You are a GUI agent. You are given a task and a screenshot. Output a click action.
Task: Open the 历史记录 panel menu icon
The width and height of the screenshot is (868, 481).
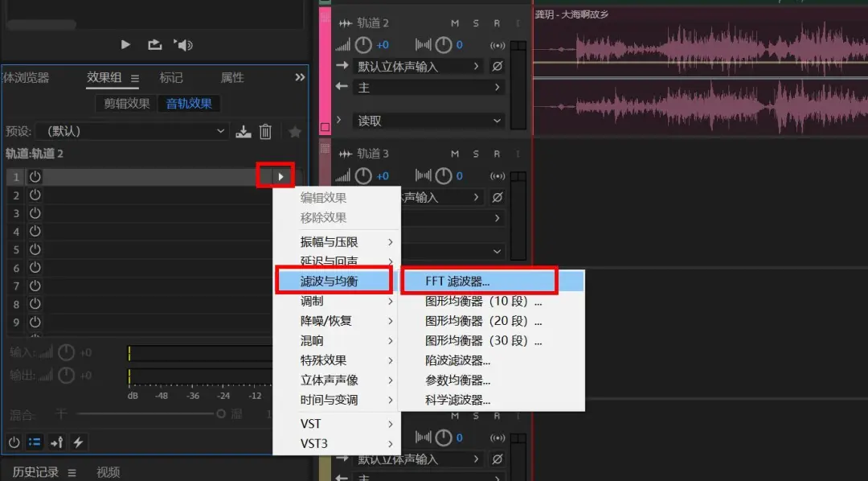point(72,473)
